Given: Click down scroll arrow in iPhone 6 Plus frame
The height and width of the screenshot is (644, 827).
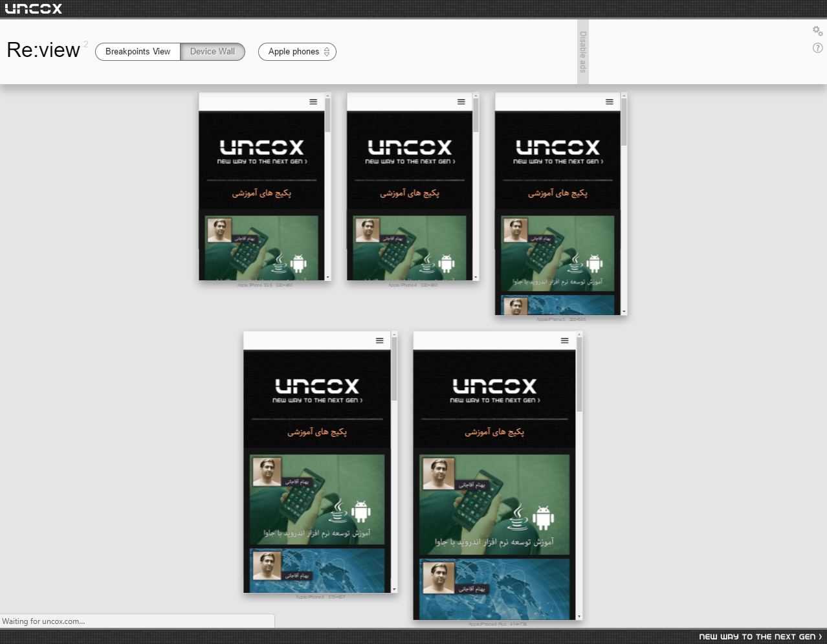Looking at the screenshot, I should (579, 617).
